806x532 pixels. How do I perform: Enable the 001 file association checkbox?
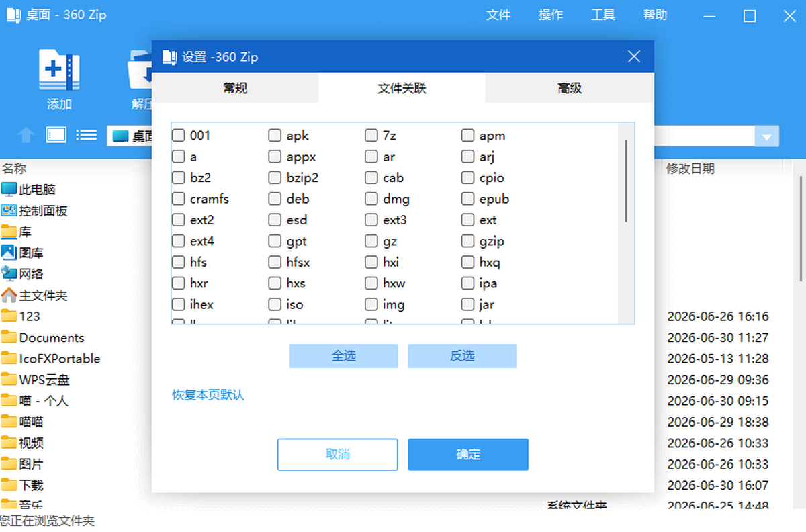[x=178, y=136]
